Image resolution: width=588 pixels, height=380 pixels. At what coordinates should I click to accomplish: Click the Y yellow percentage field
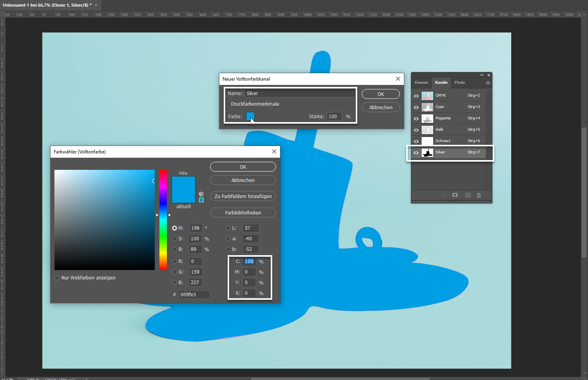coord(249,283)
